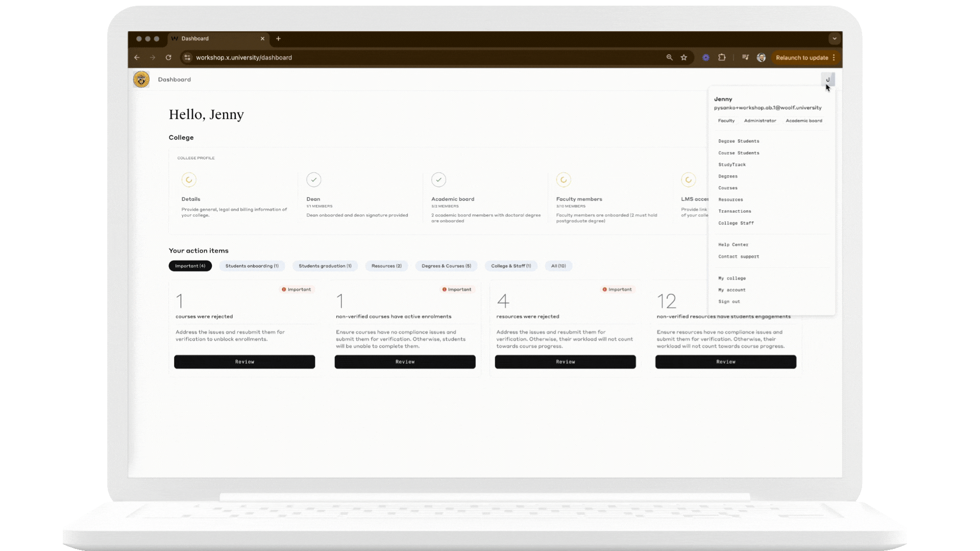Click the Details progress status circle
Screen dimensions: 980x551
[x=189, y=180]
